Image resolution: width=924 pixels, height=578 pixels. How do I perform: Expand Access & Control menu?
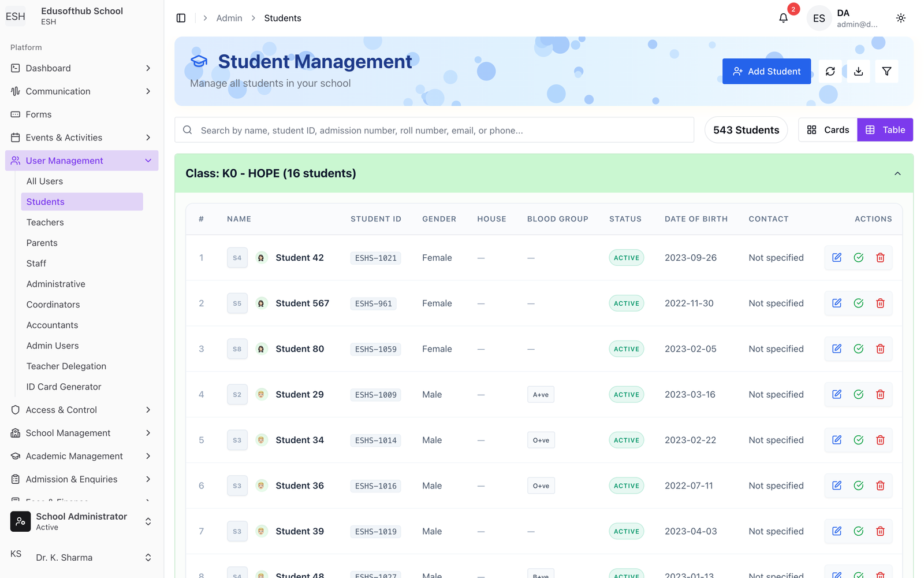[x=81, y=410]
